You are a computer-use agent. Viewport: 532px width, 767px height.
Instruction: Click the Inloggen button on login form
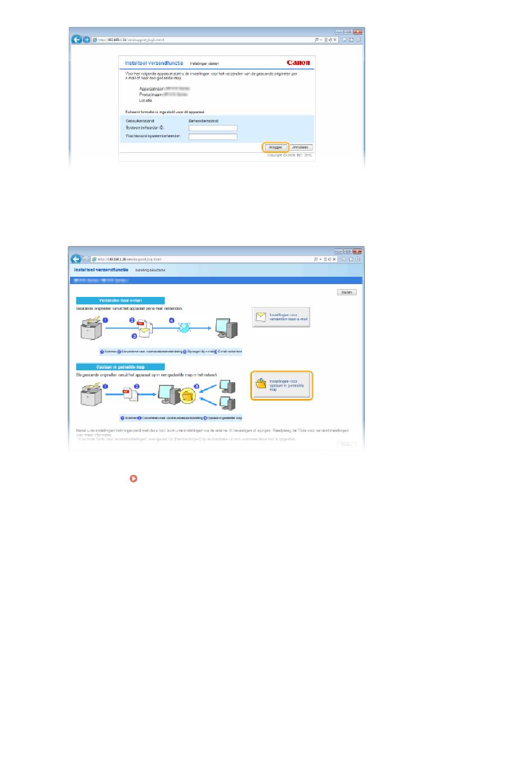tap(276, 147)
